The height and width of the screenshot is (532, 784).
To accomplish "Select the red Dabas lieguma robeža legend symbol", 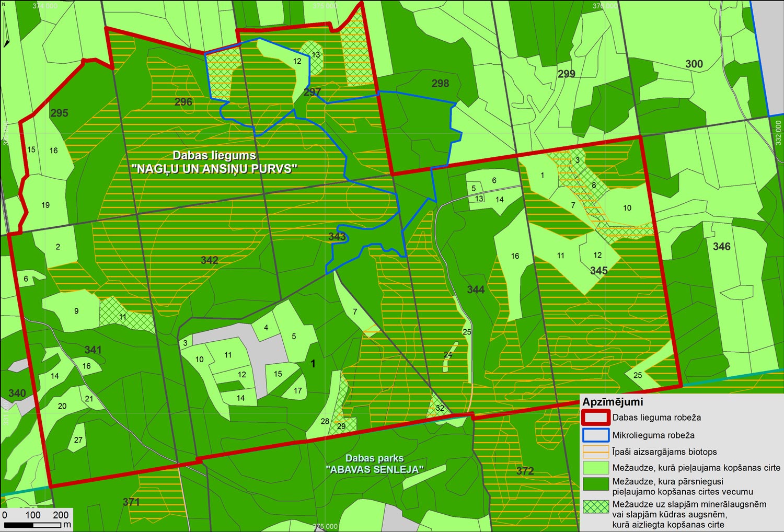I will (595, 418).
